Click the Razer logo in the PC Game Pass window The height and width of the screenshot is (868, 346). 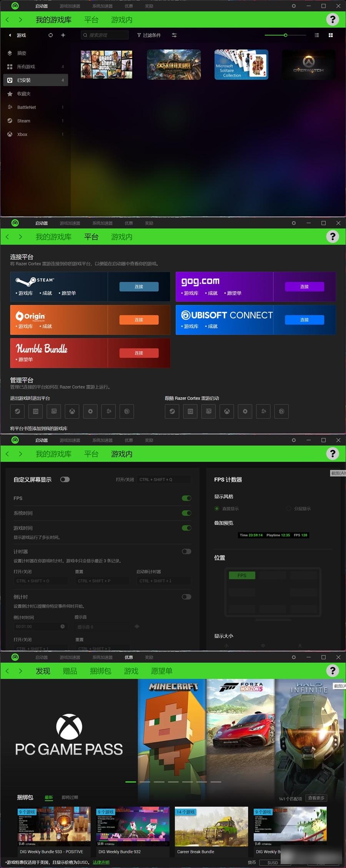[15, 657]
